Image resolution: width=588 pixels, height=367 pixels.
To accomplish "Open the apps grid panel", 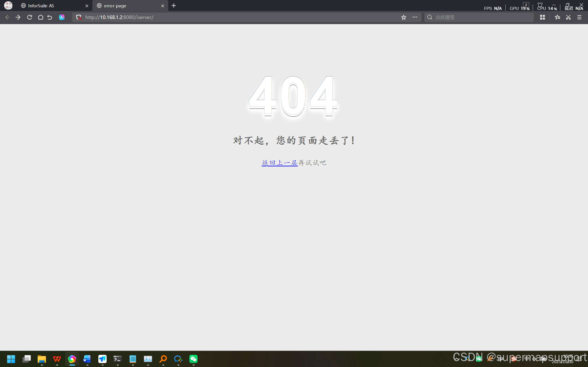I will 542,17.
